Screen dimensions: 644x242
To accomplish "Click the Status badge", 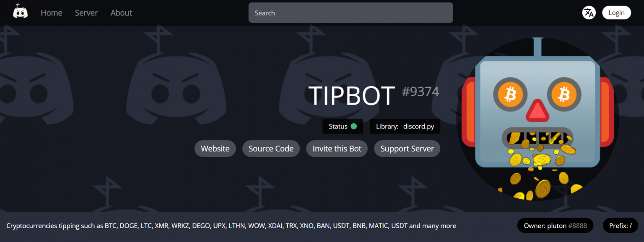I will tap(343, 126).
